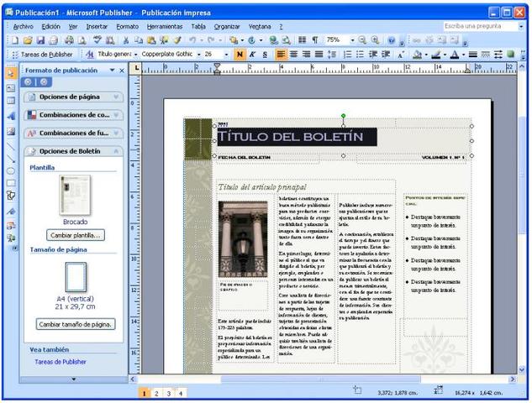Open the Herramientas menu
Screen dimensions: 532x403
tap(164, 26)
